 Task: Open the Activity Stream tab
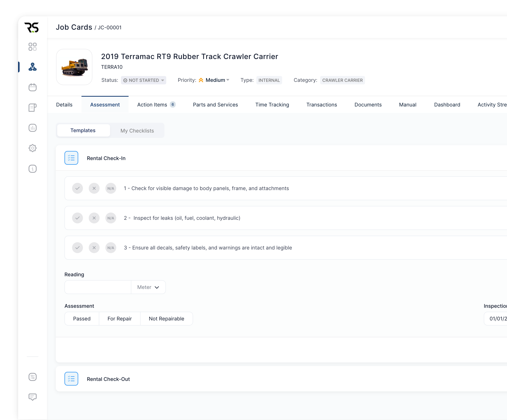(492, 105)
